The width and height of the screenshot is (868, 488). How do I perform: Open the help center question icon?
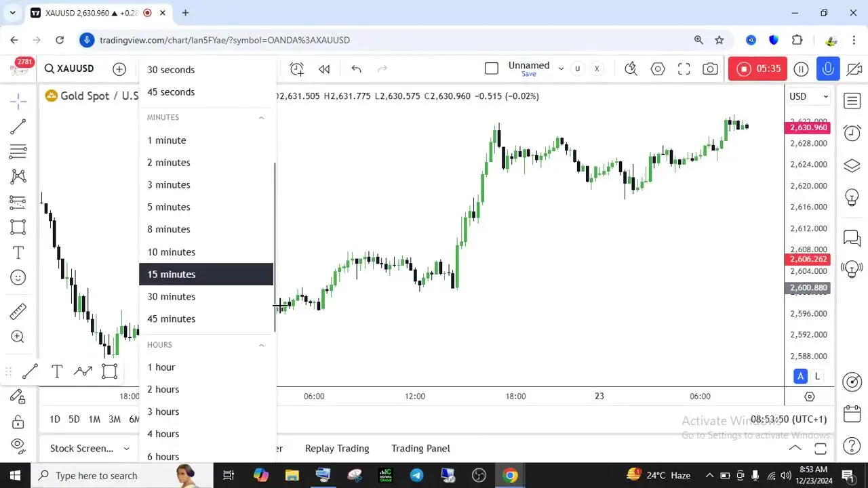[852, 446]
